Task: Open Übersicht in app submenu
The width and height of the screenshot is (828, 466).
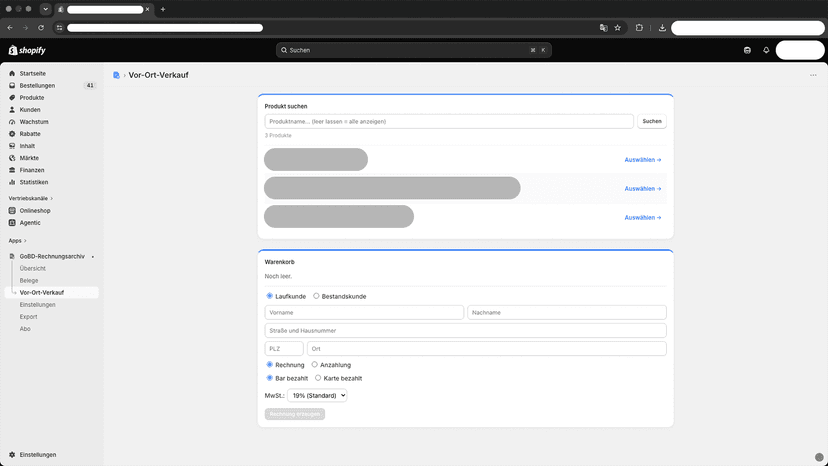Action: coord(33,268)
